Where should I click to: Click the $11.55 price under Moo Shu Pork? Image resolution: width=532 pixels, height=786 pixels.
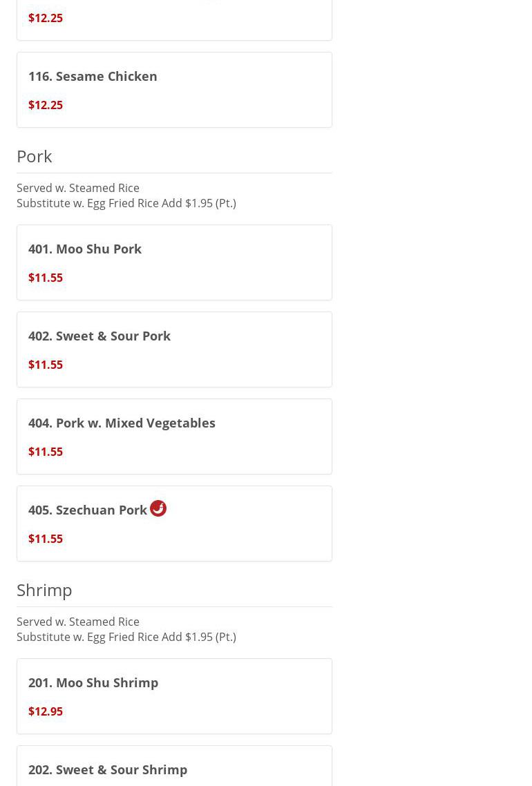tap(46, 278)
